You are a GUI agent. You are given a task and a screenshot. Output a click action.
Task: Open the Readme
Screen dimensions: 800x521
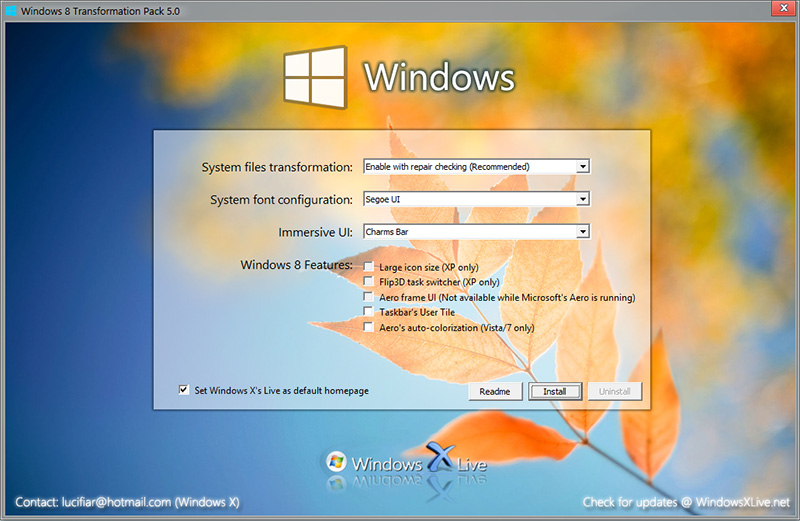(495, 391)
